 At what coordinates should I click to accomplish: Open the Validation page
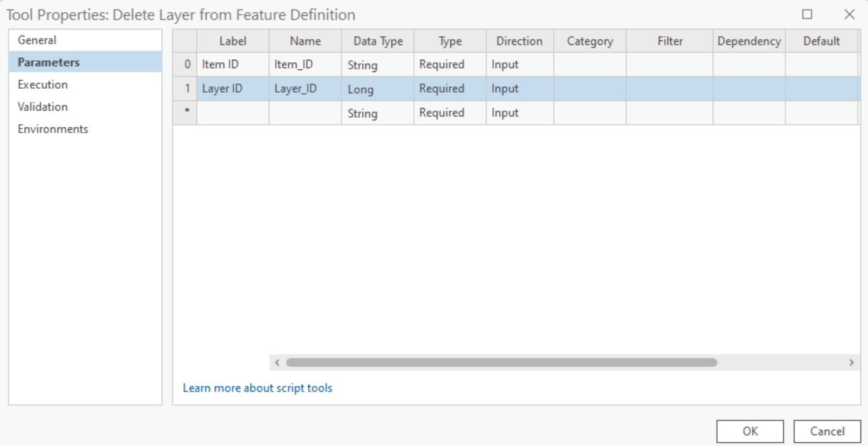point(42,107)
